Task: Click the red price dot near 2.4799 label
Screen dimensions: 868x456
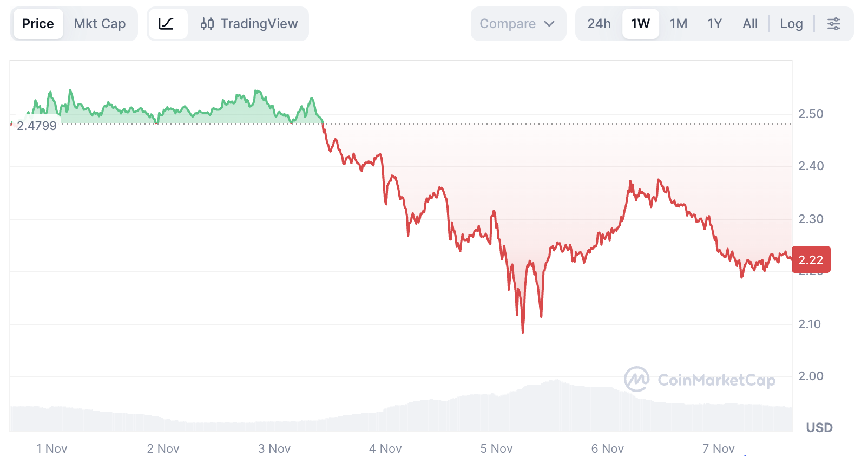Action: (10, 125)
